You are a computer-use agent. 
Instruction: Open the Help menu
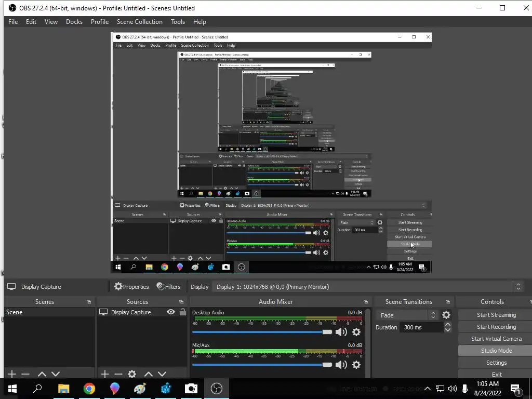click(199, 22)
